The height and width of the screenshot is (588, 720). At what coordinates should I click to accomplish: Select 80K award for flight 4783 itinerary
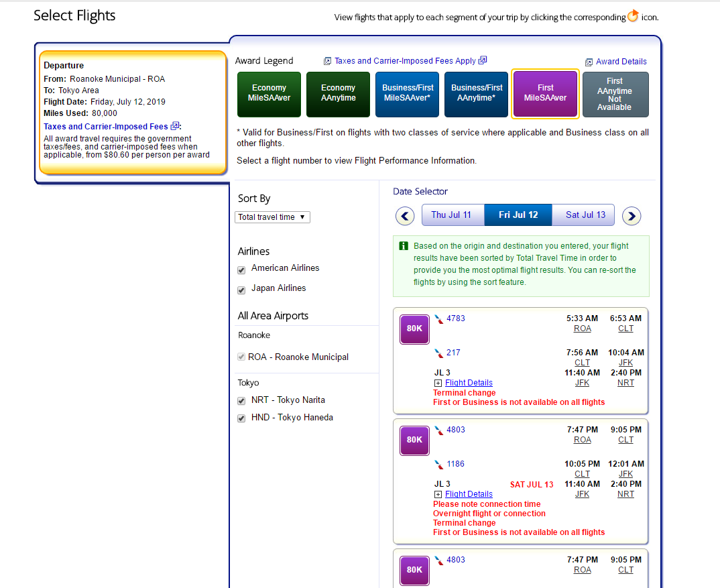[x=414, y=329]
